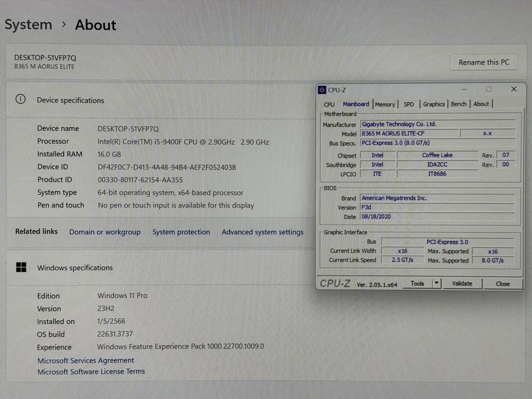Switch to the CPU tab in CPU-Z
Screen dimensions: 532x399
[x=329, y=104]
